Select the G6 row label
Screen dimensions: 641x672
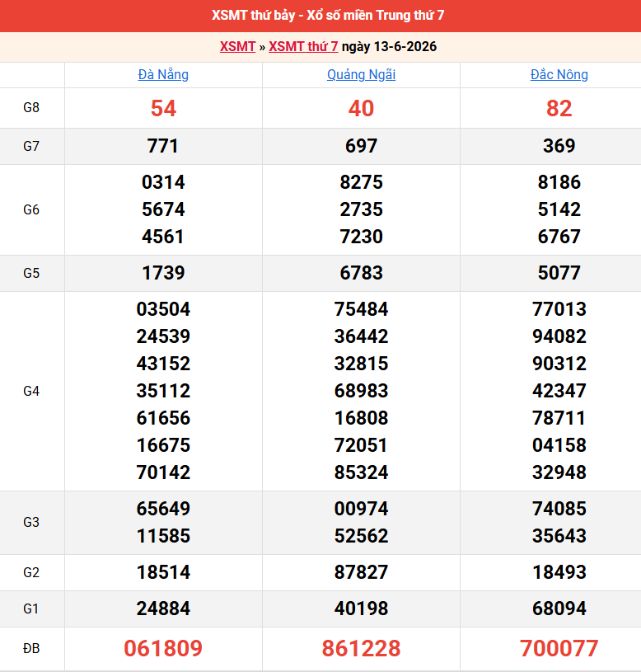(x=31, y=209)
